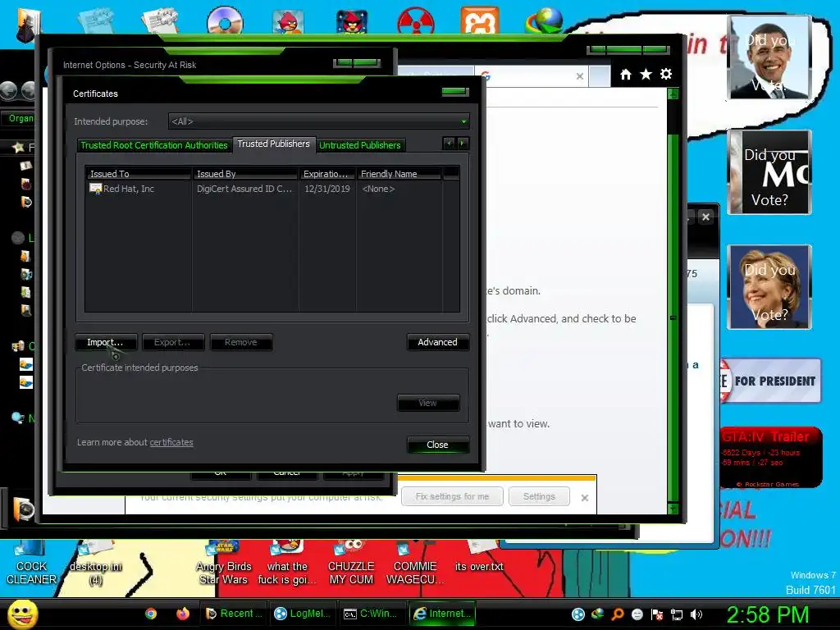Click the Settings button in notification bar
The height and width of the screenshot is (630, 840).
[539, 496]
